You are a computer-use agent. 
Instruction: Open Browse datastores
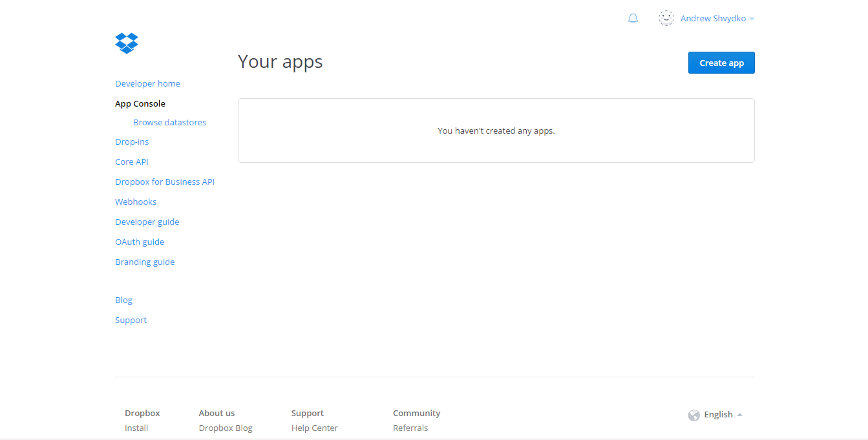pos(169,122)
